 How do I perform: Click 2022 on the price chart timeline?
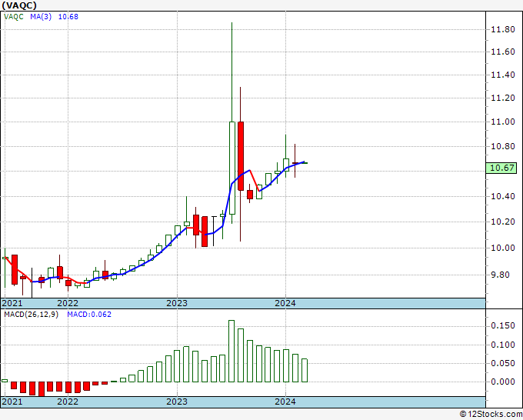coord(68,303)
